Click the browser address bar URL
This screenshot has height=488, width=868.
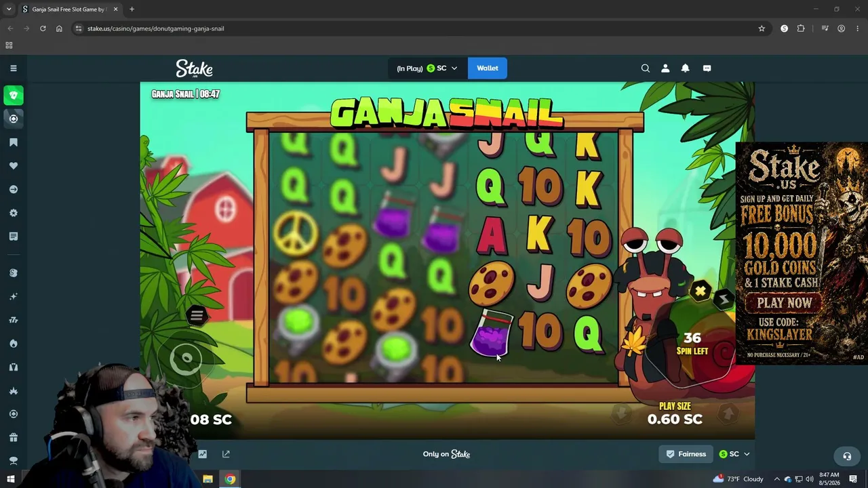[x=155, y=28]
